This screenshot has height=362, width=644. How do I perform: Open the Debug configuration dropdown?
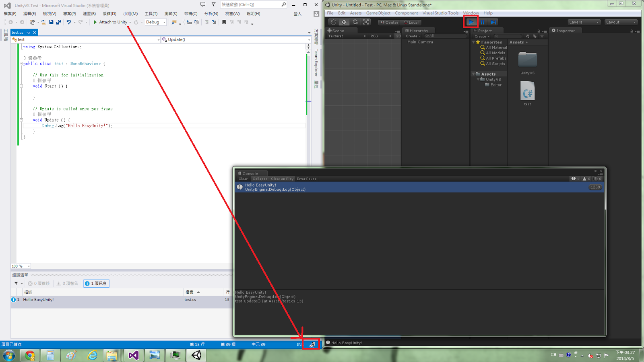click(x=156, y=22)
